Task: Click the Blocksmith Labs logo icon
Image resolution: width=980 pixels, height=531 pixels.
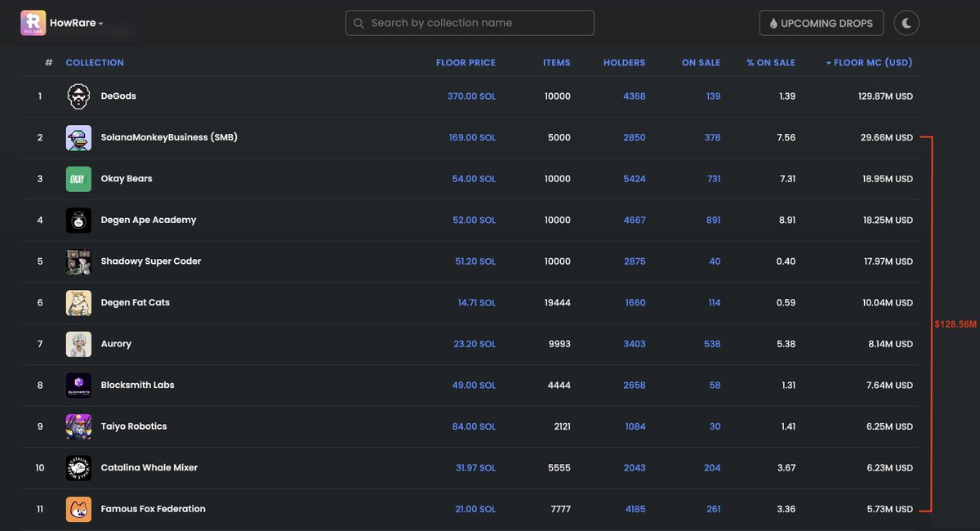Action: (x=78, y=385)
